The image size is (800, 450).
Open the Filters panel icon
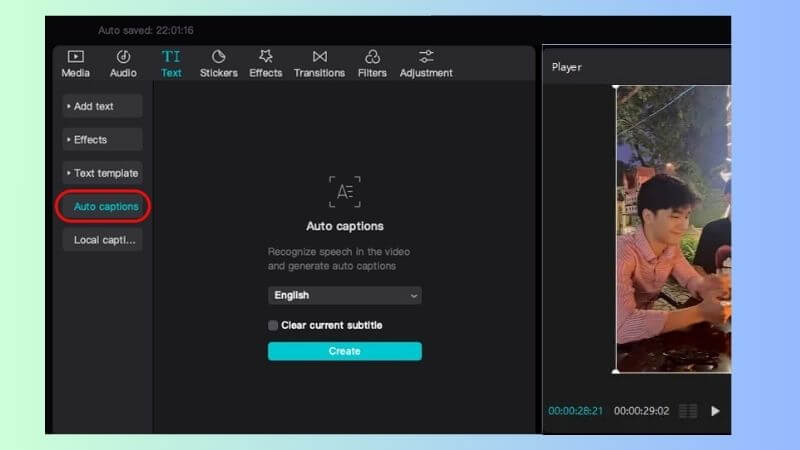coord(372,57)
